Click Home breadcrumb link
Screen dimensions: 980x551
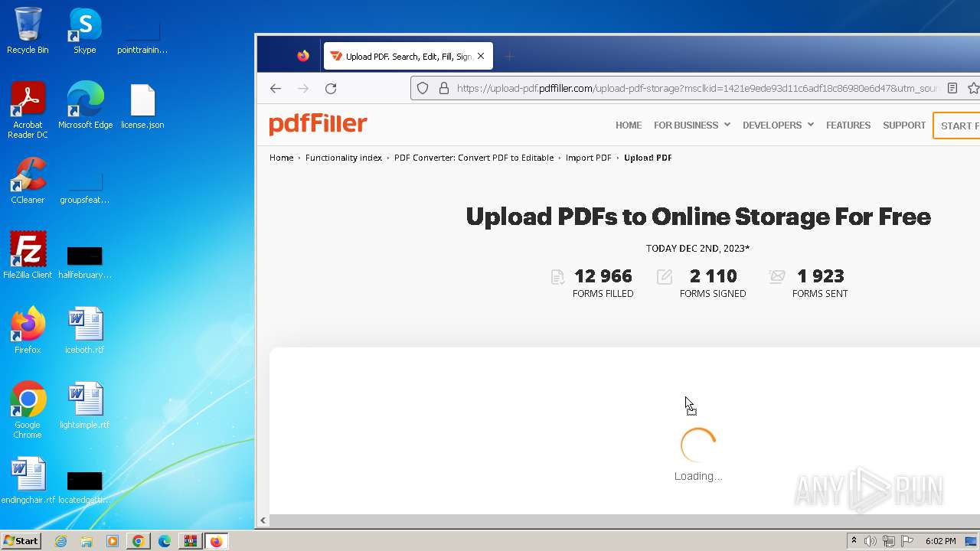click(281, 158)
